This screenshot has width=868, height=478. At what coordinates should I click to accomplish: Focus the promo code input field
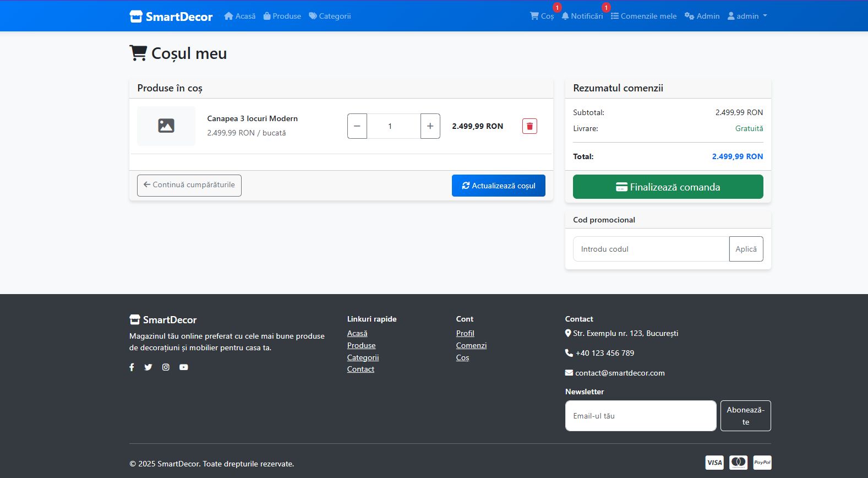coord(651,249)
